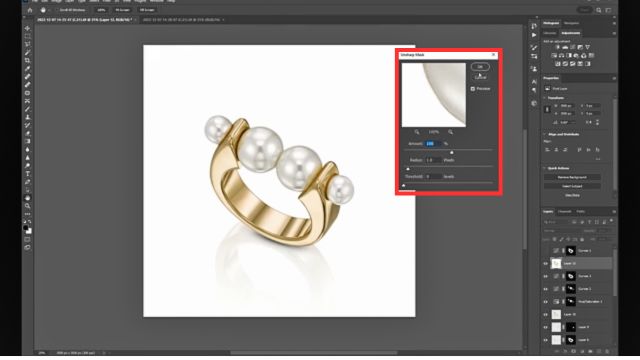Add a Black & White adjustment icon

click(569, 56)
